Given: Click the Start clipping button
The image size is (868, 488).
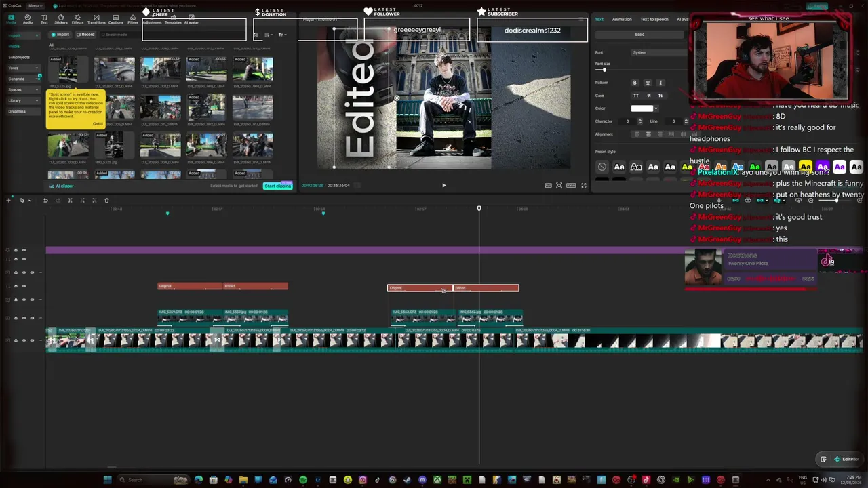Looking at the screenshot, I should pos(277,186).
